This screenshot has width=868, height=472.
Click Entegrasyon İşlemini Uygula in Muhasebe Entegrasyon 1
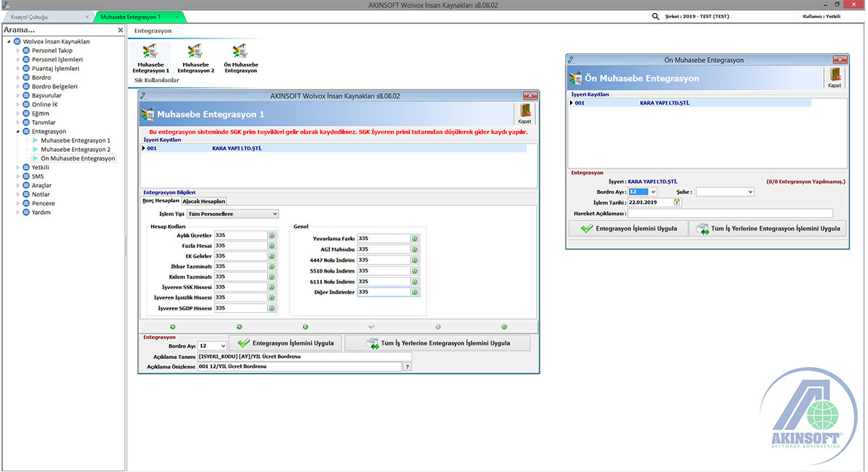pos(286,343)
